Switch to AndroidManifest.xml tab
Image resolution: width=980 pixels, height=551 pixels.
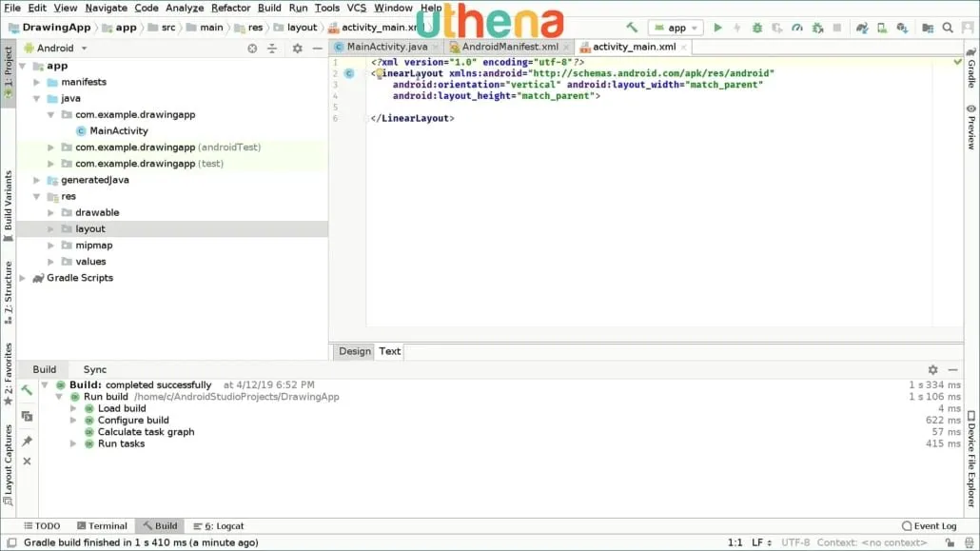tap(509, 47)
